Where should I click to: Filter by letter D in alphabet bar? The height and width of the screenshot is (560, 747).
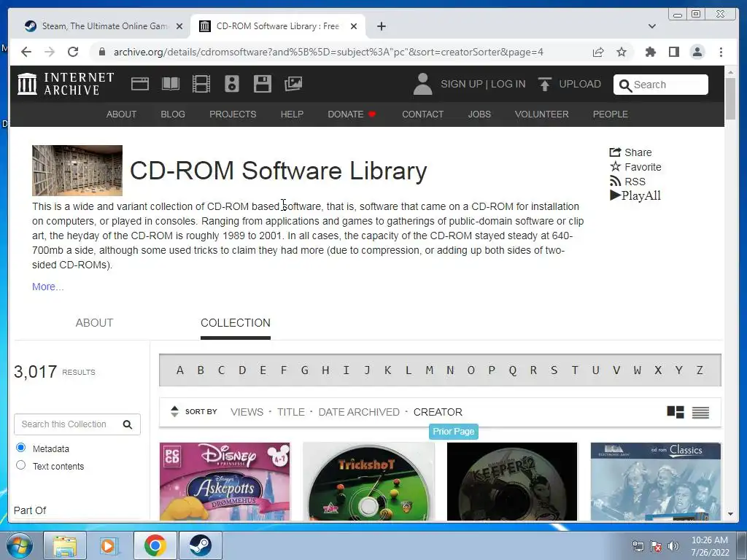(242, 370)
